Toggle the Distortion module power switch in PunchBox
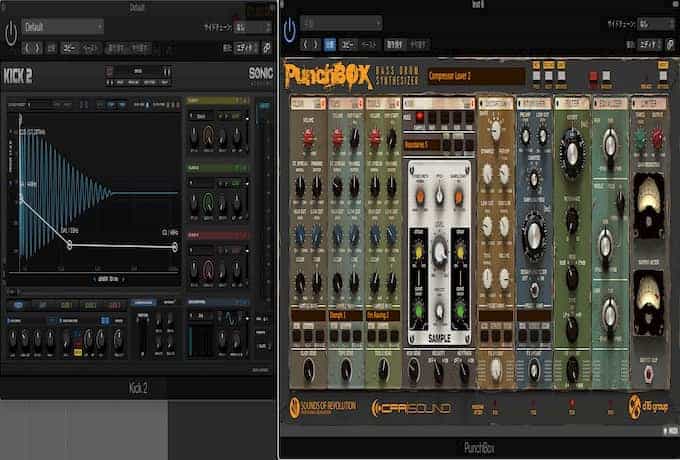The image size is (680, 460). (x=481, y=104)
